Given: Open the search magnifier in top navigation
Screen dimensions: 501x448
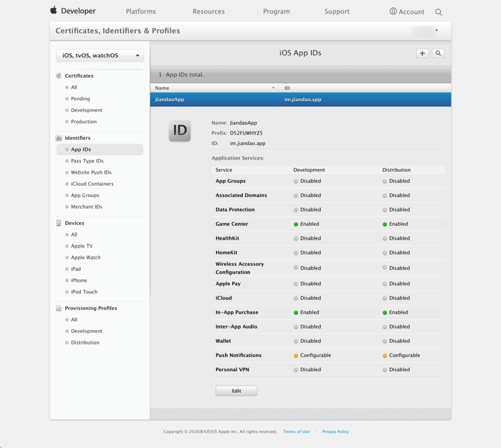Looking at the screenshot, I should 438,12.
